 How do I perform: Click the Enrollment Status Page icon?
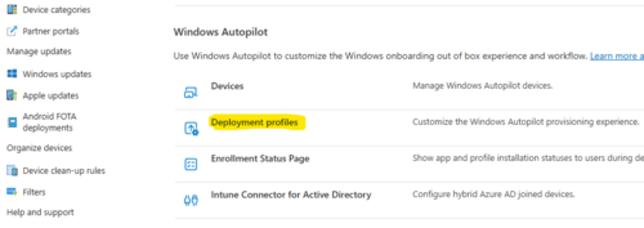191,164
